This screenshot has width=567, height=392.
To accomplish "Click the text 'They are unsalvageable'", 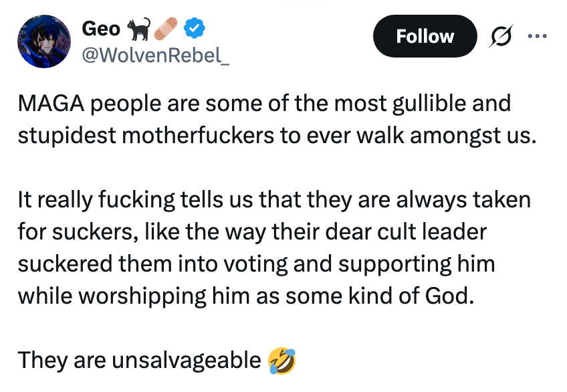I will click(139, 360).
